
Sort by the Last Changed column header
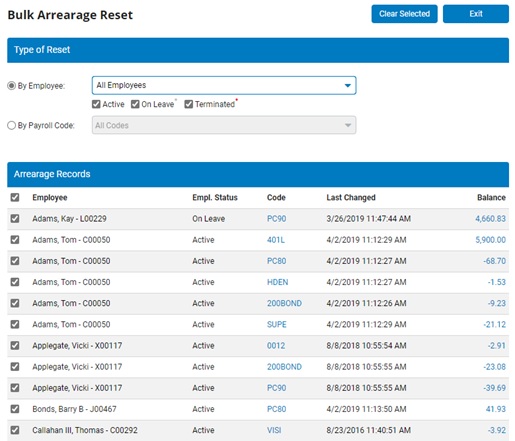click(351, 197)
